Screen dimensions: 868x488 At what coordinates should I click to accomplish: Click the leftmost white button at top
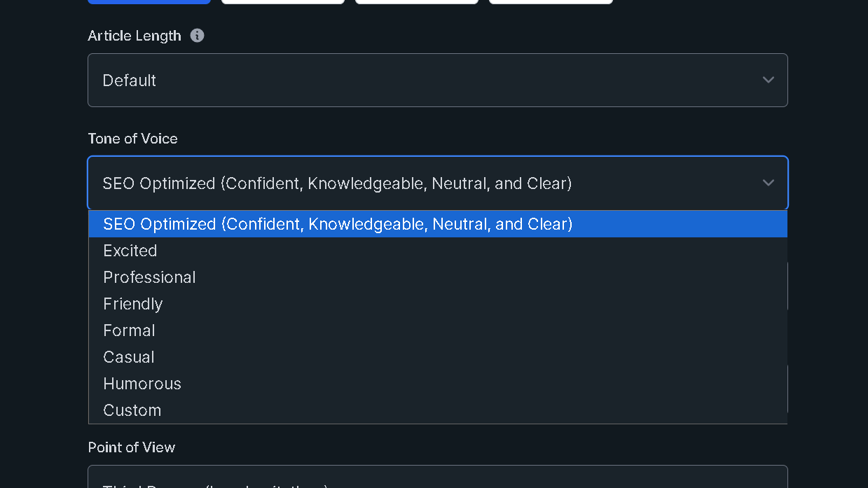pos(283,1)
